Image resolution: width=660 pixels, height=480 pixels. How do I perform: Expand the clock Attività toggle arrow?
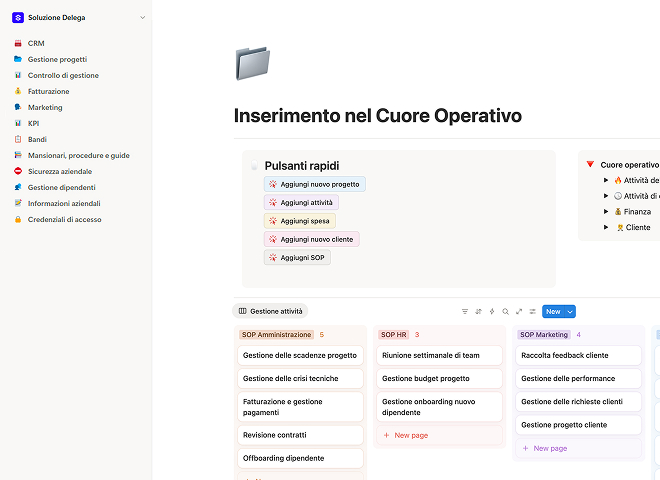coord(606,196)
